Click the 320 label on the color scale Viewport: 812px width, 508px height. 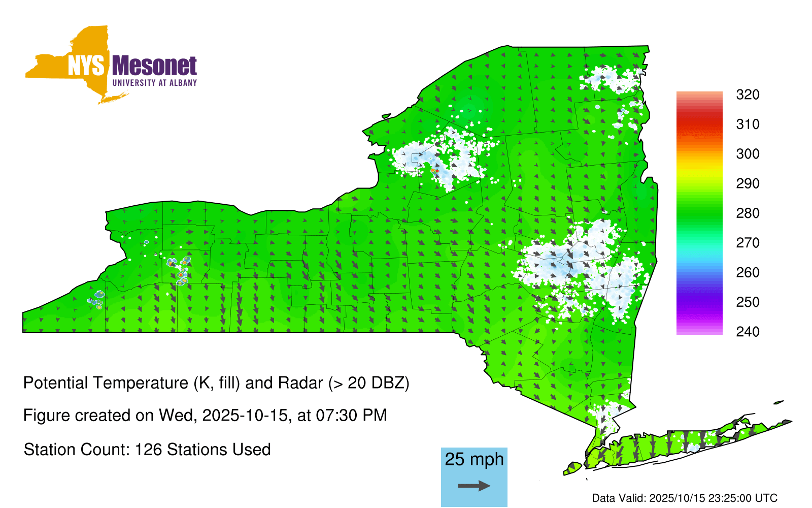tap(747, 94)
